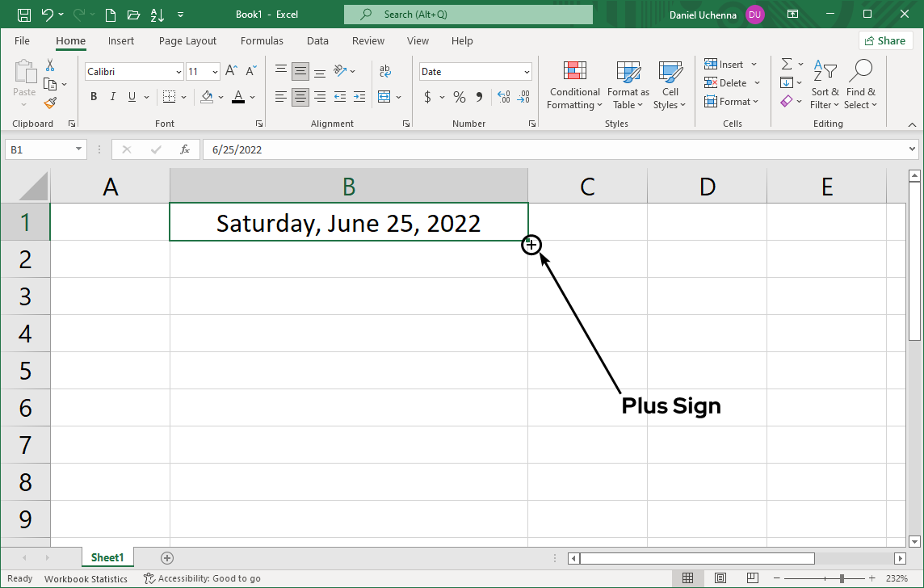Screen dimensions: 924x588
Task: Click the zoom slider handle
Action: (842, 578)
